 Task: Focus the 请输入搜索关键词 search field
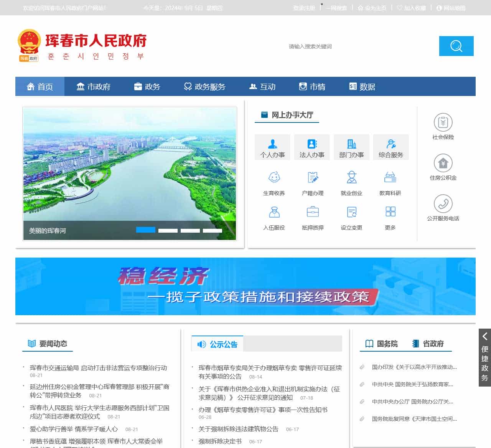tap(361, 46)
